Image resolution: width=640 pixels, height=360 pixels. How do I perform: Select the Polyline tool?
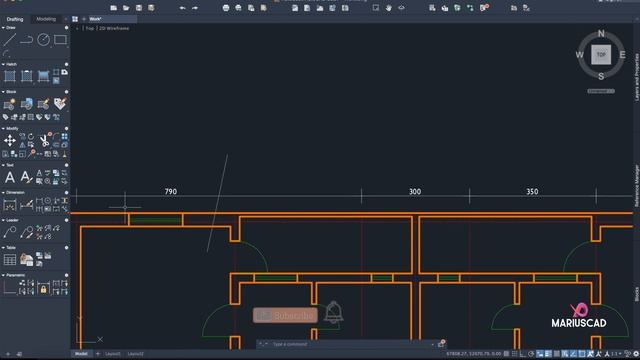(27, 40)
